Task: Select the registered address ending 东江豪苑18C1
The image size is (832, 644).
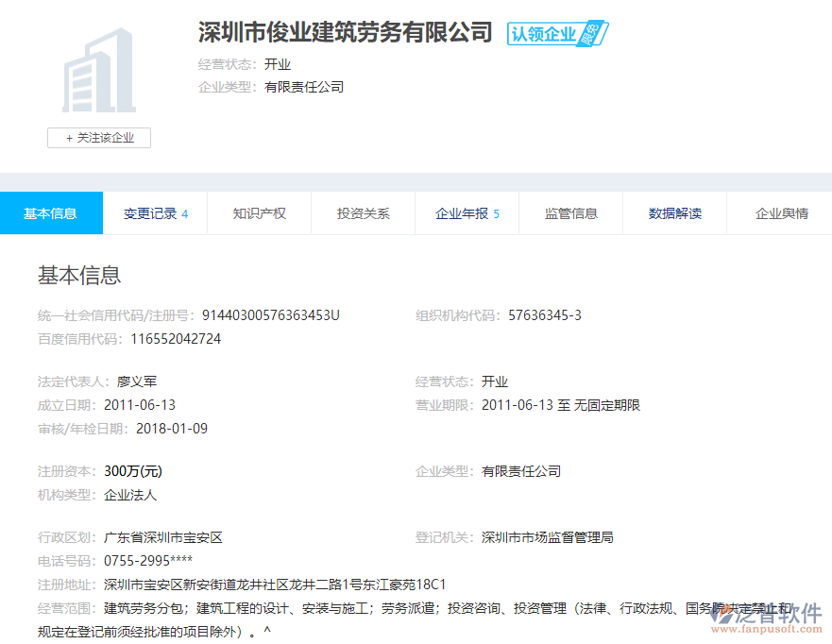Action: [x=275, y=585]
